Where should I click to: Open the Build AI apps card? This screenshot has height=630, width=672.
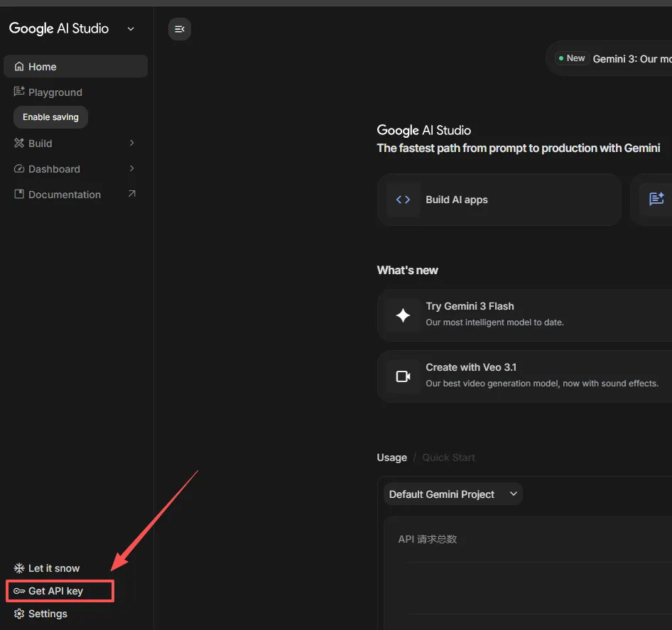point(499,200)
